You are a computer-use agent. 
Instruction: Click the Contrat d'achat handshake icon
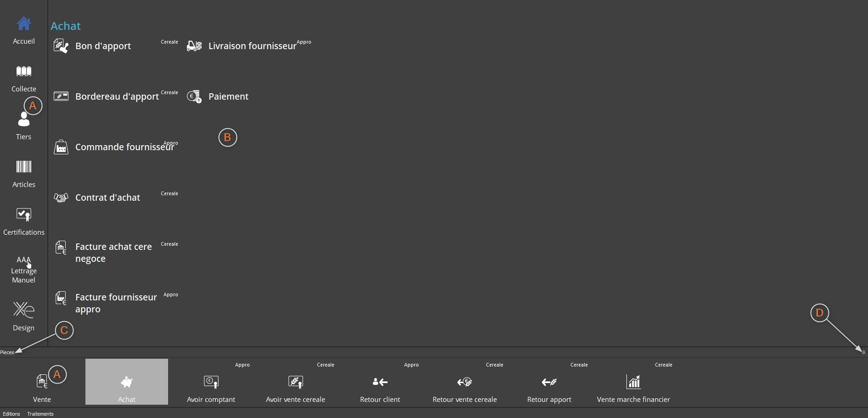[x=61, y=198]
